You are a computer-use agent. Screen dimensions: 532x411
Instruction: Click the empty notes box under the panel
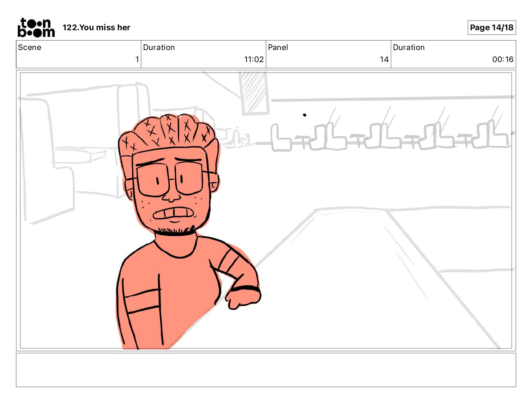coord(266,370)
